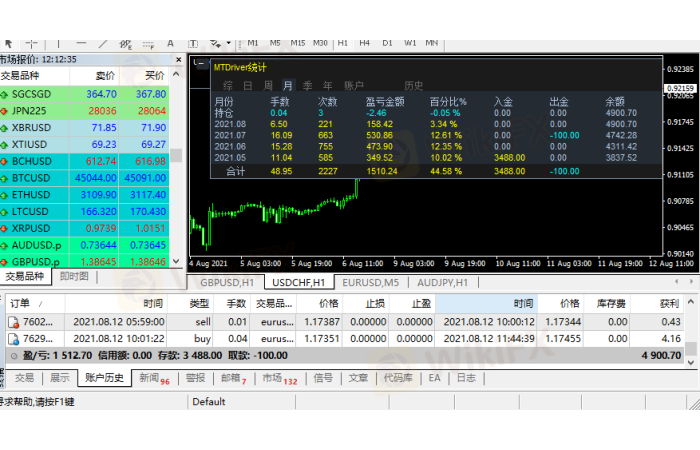Switch chart to M15 timeframe

[298, 43]
